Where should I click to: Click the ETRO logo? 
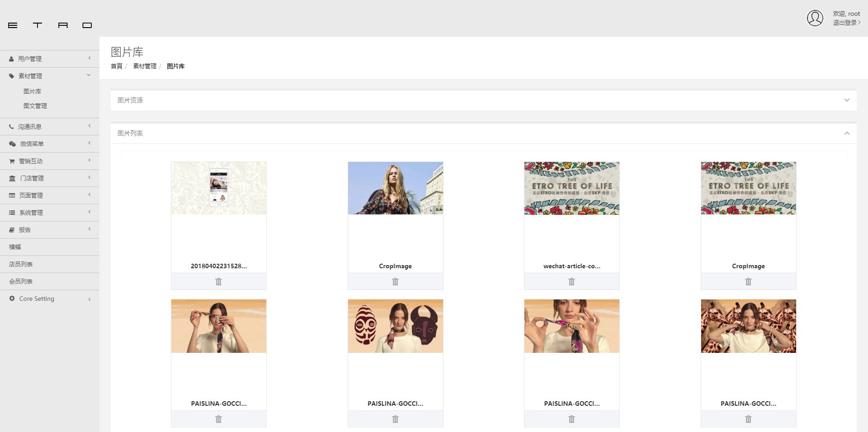pyautogui.click(x=50, y=25)
